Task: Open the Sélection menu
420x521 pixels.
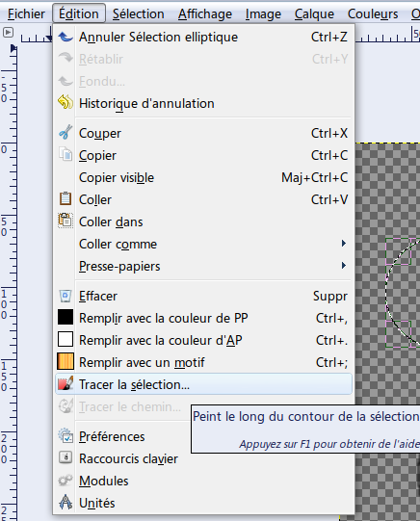Action: click(138, 13)
